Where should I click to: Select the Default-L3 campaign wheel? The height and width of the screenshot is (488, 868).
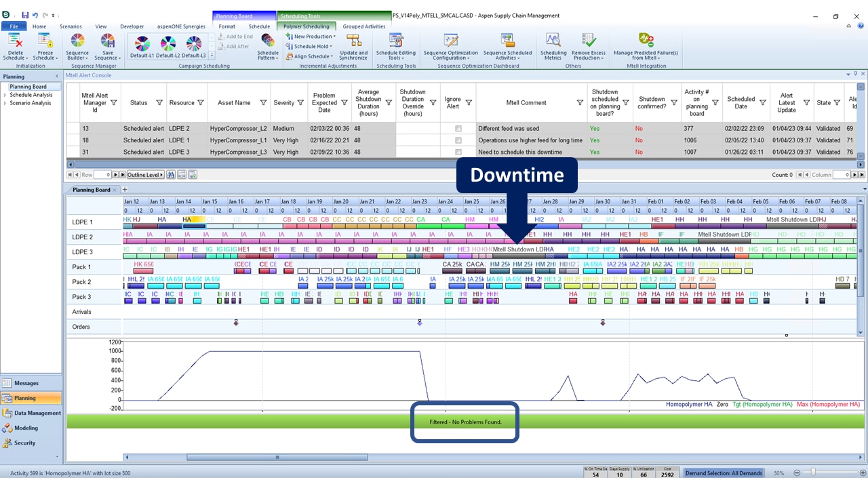point(193,47)
